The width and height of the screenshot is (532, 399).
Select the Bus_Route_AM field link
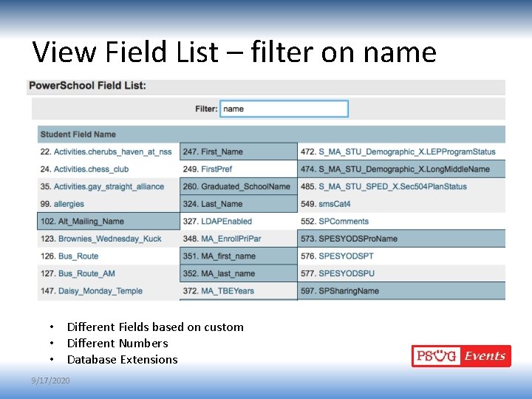pos(86,273)
